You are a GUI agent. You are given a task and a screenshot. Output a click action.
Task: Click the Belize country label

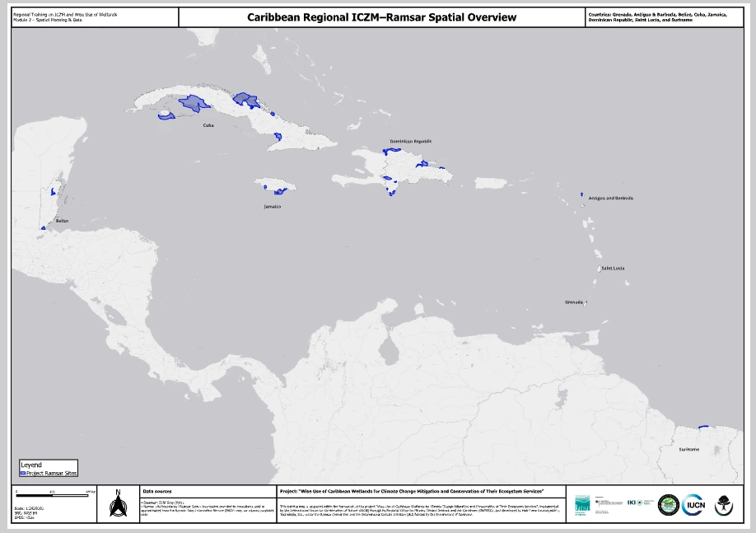coord(62,221)
